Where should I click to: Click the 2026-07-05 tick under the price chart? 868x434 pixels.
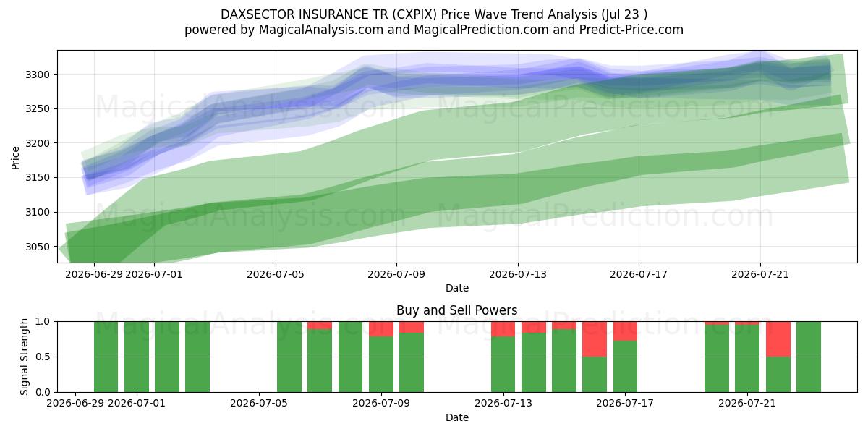pos(276,274)
